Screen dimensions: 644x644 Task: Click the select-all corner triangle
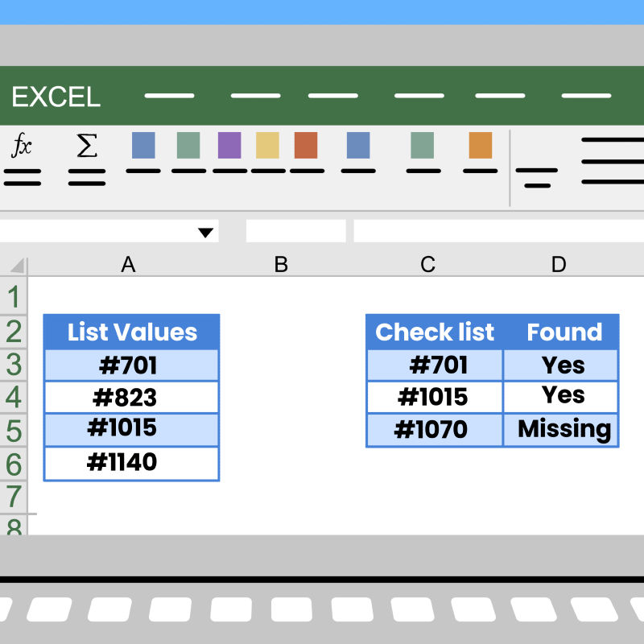(17, 265)
